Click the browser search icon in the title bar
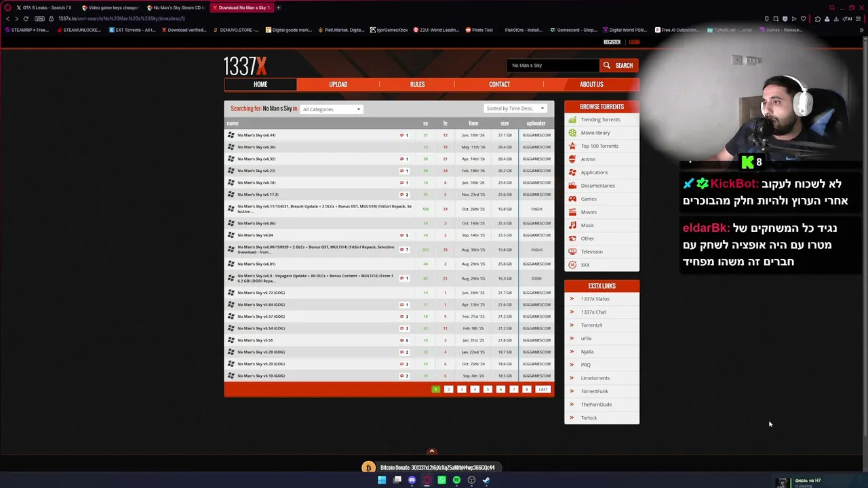This screenshot has width=868, height=488. click(x=832, y=7)
